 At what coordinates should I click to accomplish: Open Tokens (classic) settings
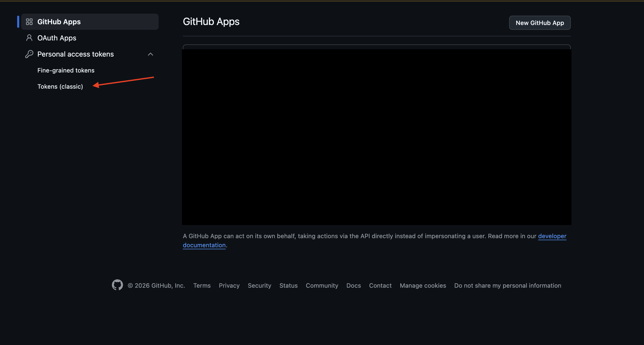[x=60, y=86]
